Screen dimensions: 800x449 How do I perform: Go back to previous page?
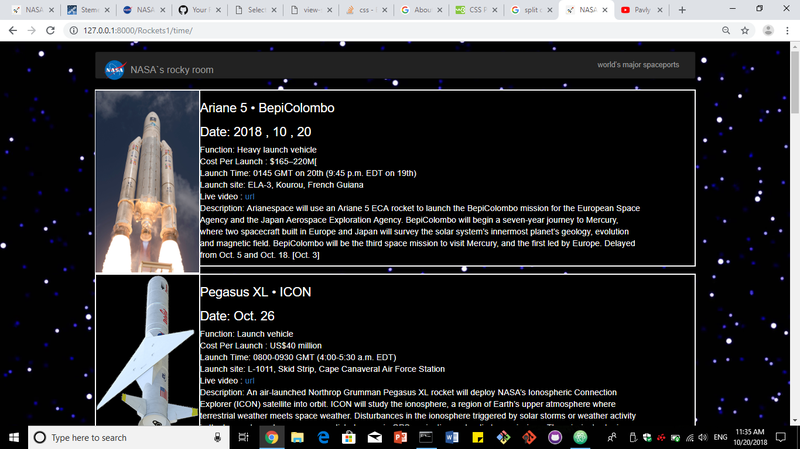(13, 31)
